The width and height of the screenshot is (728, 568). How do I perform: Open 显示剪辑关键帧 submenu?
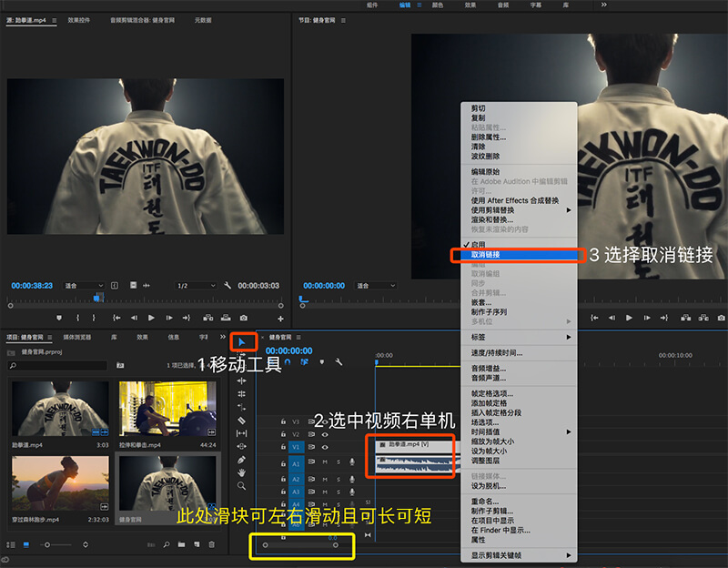tap(519, 555)
